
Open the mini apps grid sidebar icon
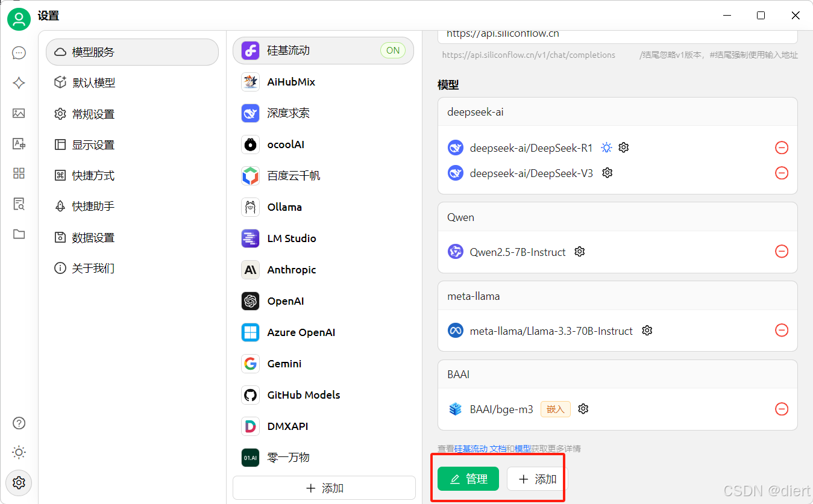coord(19,173)
